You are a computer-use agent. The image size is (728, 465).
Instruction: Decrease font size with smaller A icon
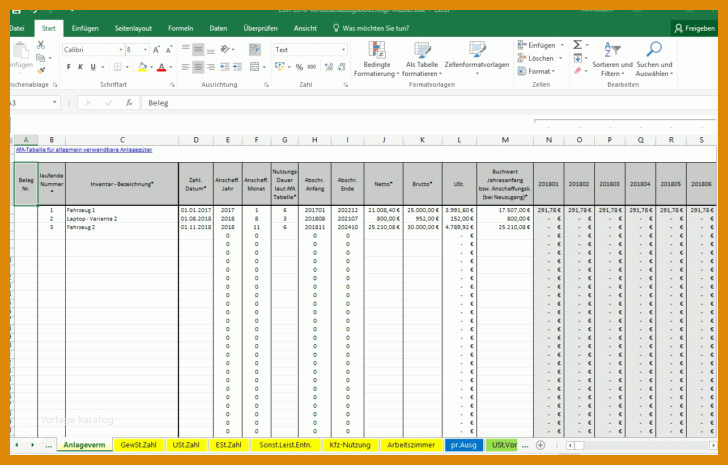pyautogui.click(x=169, y=50)
